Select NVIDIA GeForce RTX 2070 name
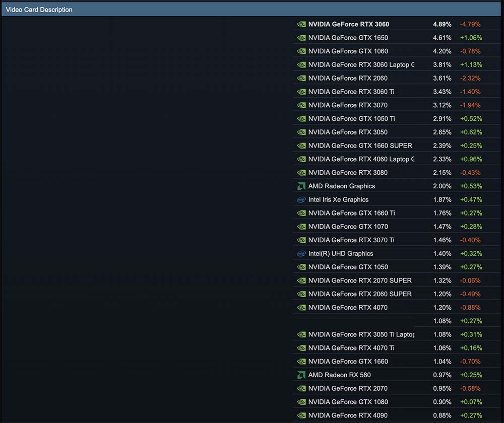This screenshot has width=504, height=423. point(348,389)
